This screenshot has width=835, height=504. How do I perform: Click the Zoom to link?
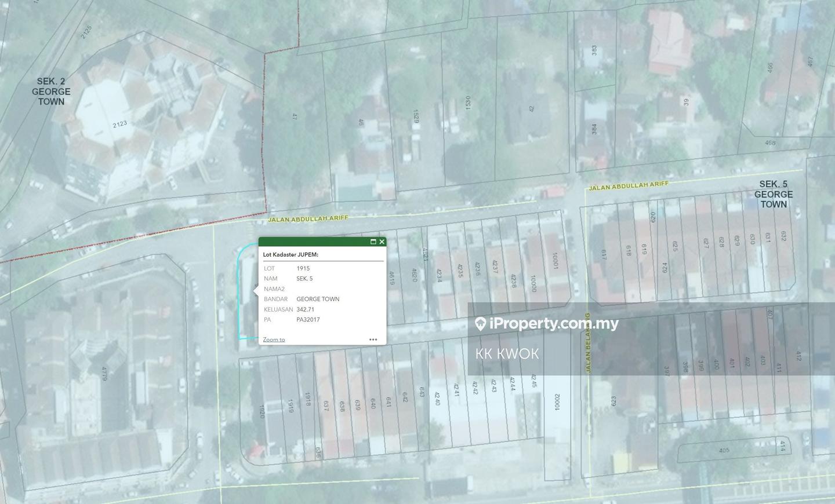coord(274,339)
